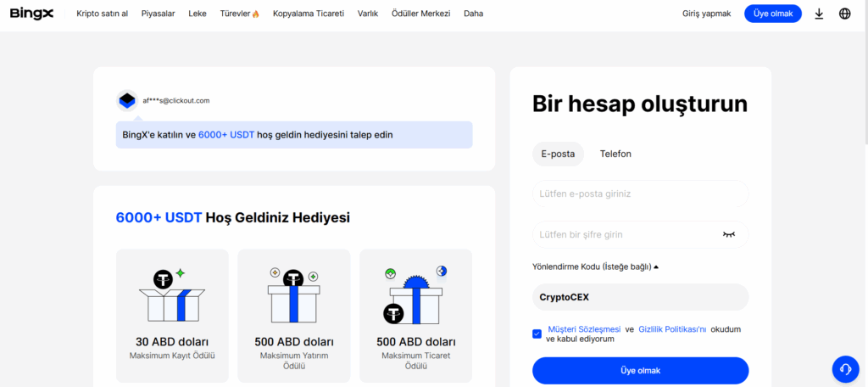Image resolution: width=868 pixels, height=387 pixels.
Task: Click Giriş yapmak link
Action: point(707,14)
